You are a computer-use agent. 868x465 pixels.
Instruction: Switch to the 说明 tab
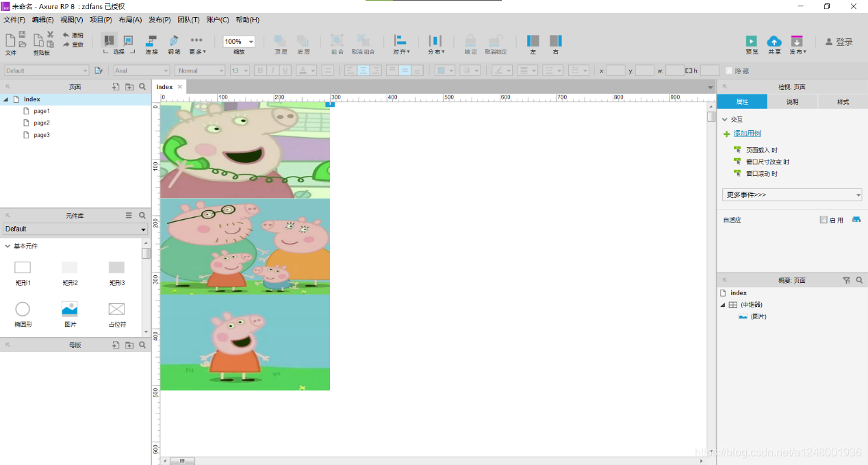[x=792, y=102]
